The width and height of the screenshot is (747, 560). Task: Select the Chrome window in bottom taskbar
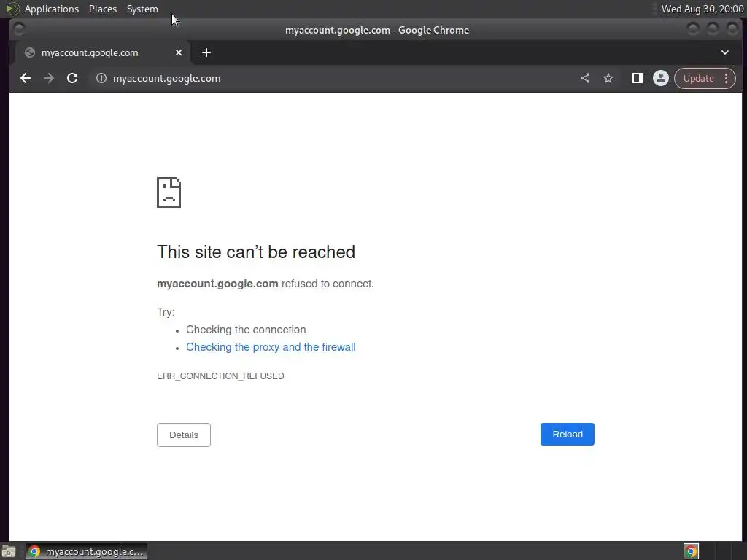click(86, 551)
